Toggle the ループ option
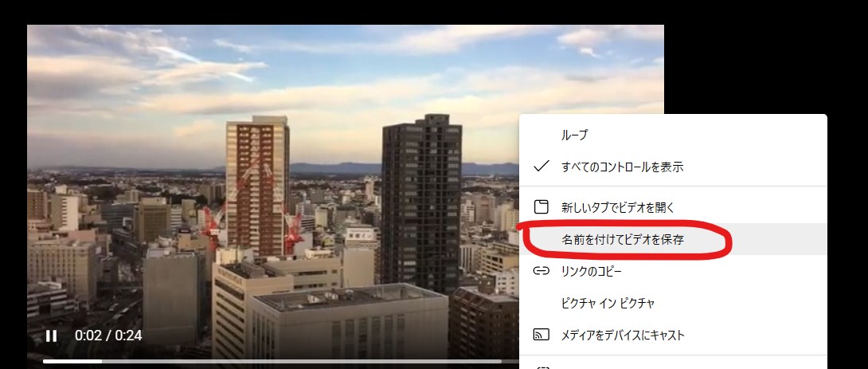868x369 pixels. (x=673, y=135)
